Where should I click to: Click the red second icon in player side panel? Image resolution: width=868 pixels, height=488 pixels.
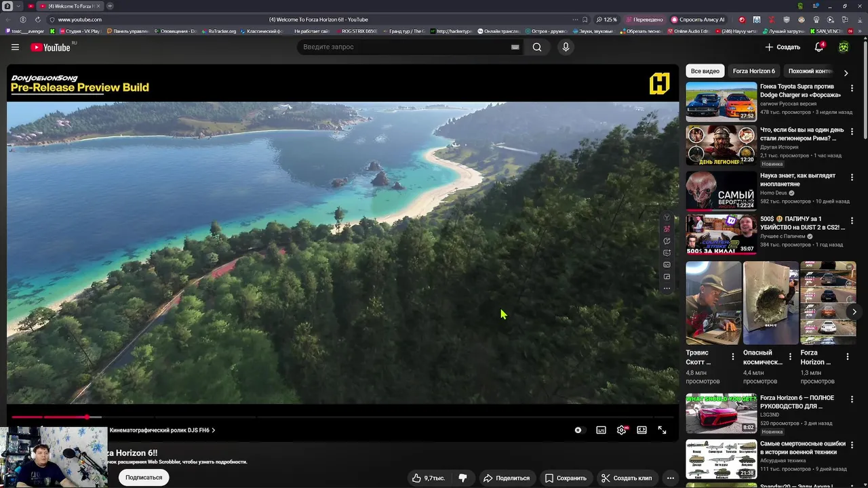coord(667,229)
